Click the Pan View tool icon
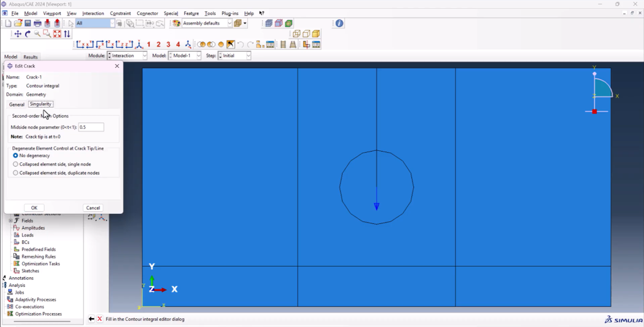Image resolution: width=644 pixels, height=327 pixels. (18, 34)
